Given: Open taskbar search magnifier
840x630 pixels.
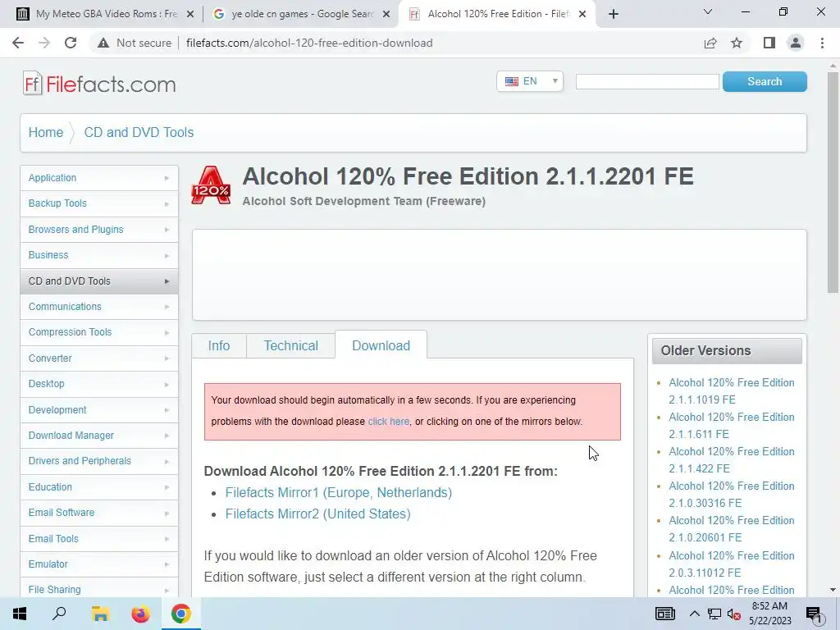Looking at the screenshot, I should 59,614.
